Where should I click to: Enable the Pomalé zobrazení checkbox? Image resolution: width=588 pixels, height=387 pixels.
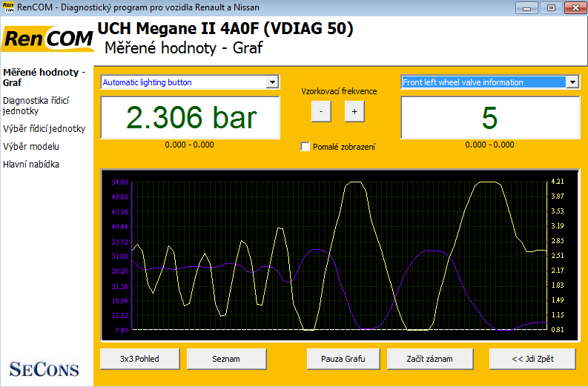305,147
